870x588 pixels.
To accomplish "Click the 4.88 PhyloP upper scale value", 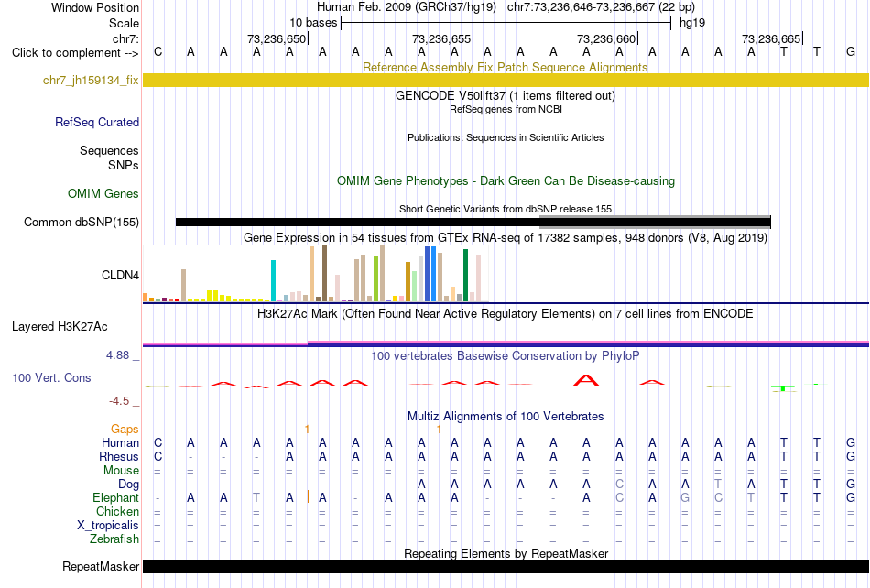I will (117, 355).
